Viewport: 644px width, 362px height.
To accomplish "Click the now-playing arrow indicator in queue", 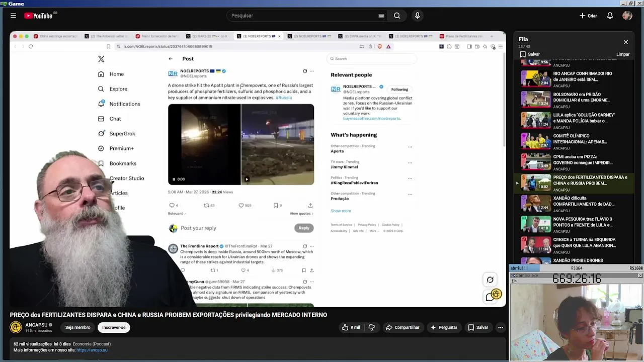I will (517, 183).
